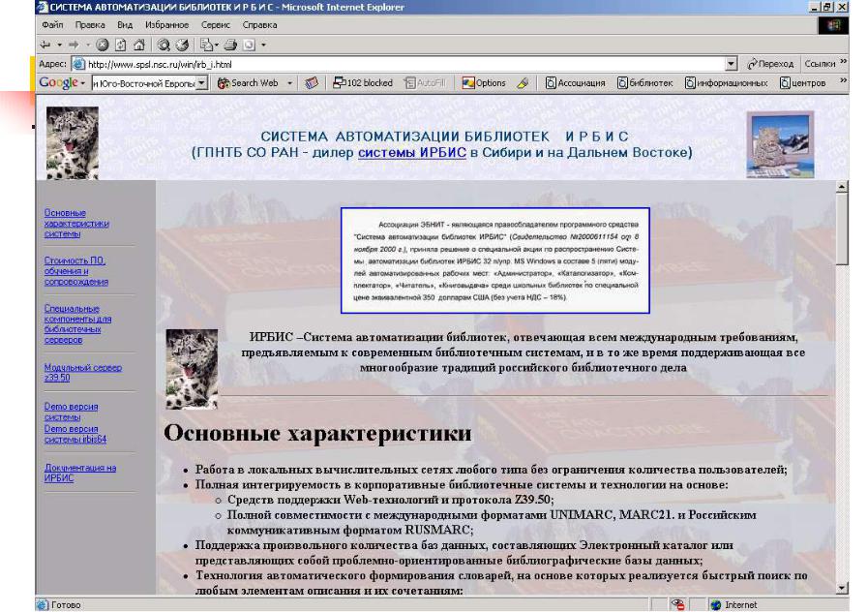
Task: Click the Forward navigation arrow
Action: pos(74,45)
